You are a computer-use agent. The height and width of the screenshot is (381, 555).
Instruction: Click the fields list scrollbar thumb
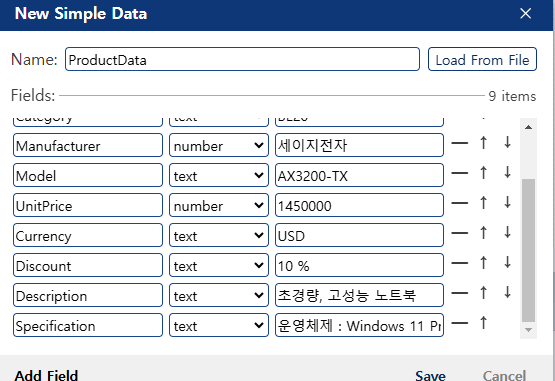pos(528,251)
